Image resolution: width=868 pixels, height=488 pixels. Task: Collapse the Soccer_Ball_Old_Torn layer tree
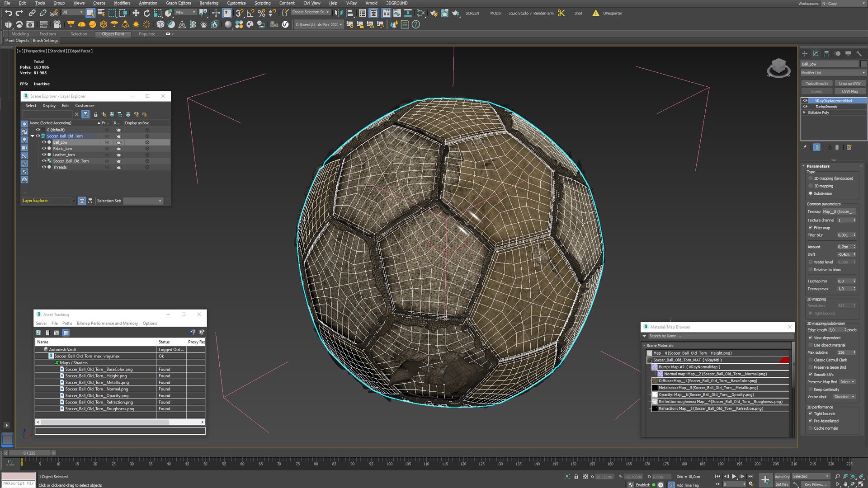coord(33,136)
